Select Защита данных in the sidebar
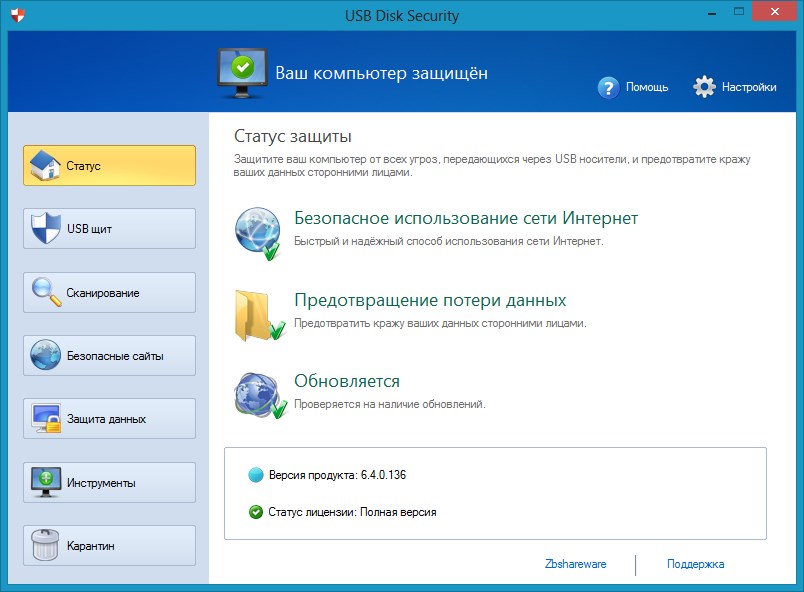The height and width of the screenshot is (592, 804). point(109,418)
